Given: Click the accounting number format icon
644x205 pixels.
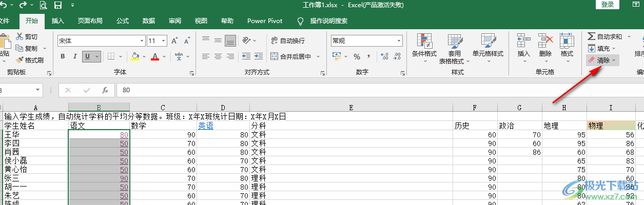Looking at the screenshot, I should [337, 56].
